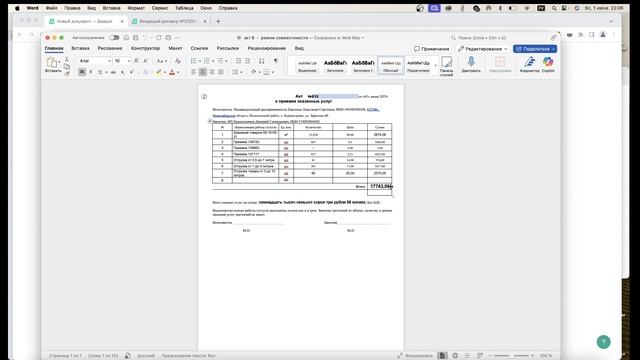Toggle underline formatting
Viewport: 640px width, 360px height.
pyautogui.click(x=100, y=72)
